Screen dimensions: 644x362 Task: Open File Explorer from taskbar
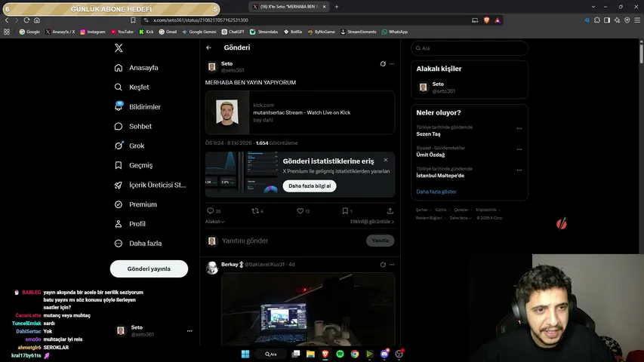[310, 354]
